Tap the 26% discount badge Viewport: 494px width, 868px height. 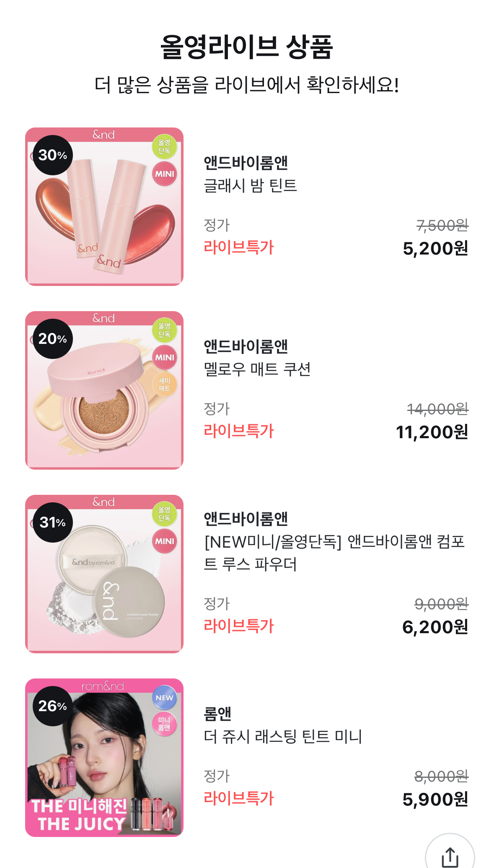pyautogui.click(x=53, y=706)
